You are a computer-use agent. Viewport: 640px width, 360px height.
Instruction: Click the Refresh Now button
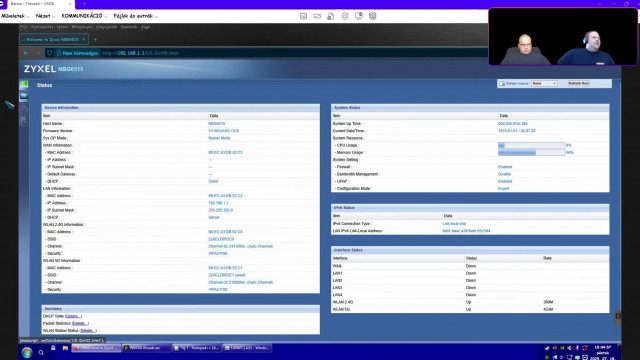579,83
